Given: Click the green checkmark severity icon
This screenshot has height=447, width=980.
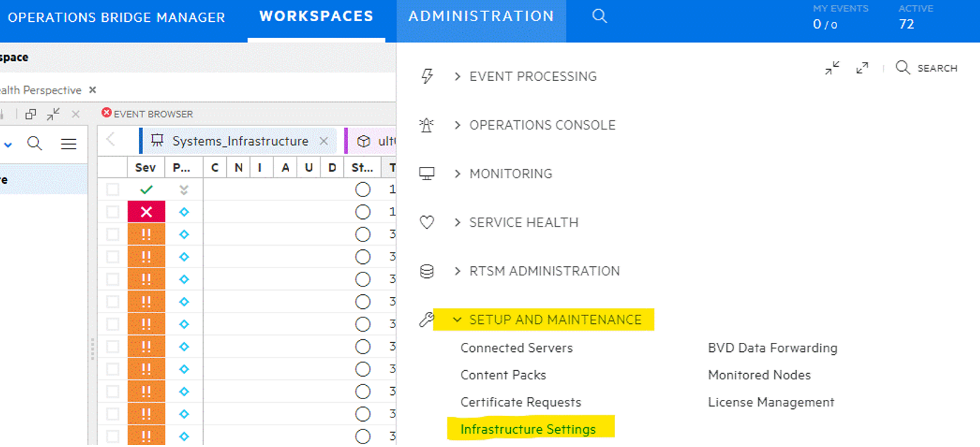Looking at the screenshot, I should [147, 189].
